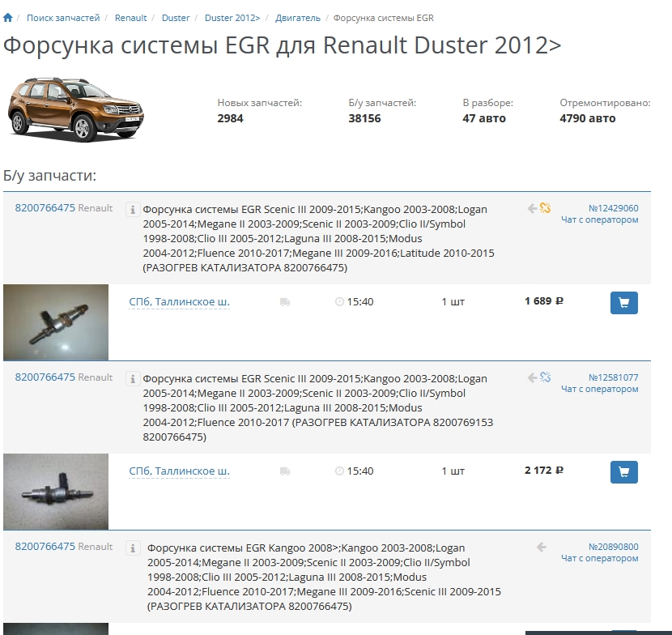
Task: Click info icon for listing №12429060
Action: (133, 210)
